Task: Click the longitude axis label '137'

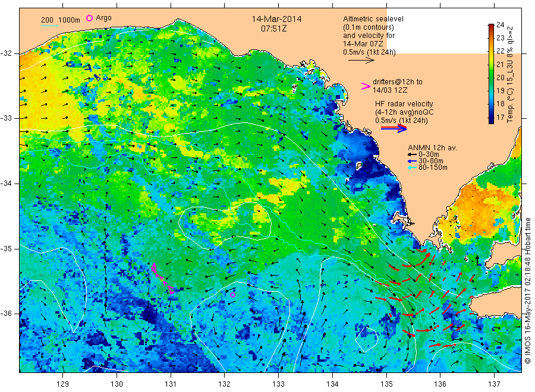Action: click(494, 384)
